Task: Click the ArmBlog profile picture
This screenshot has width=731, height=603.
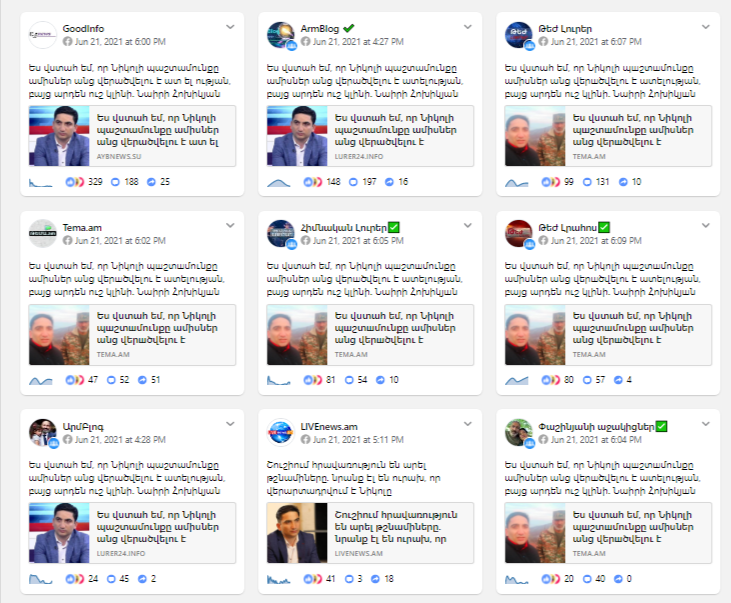Action: click(x=281, y=35)
